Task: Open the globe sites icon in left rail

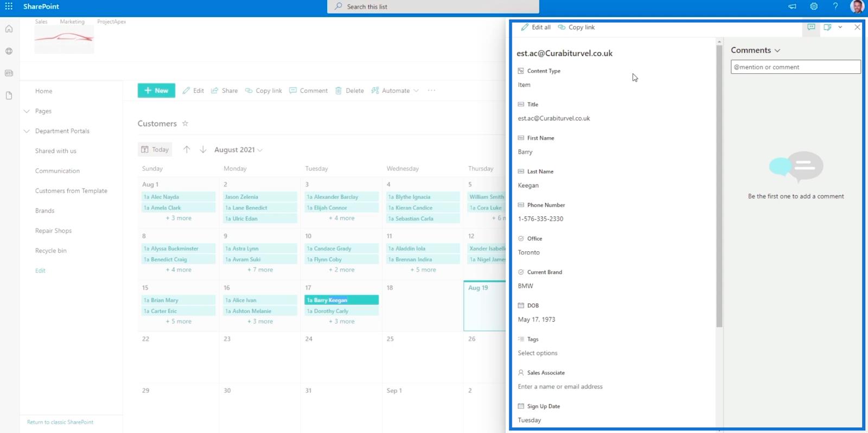Action: click(x=9, y=51)
